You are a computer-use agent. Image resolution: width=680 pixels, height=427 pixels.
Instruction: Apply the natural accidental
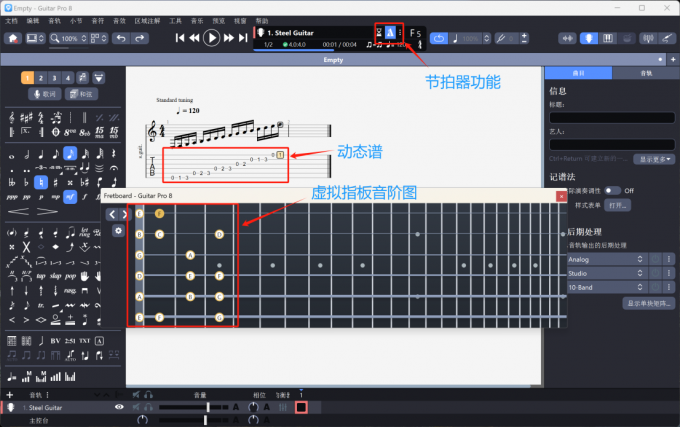point(41,183)
